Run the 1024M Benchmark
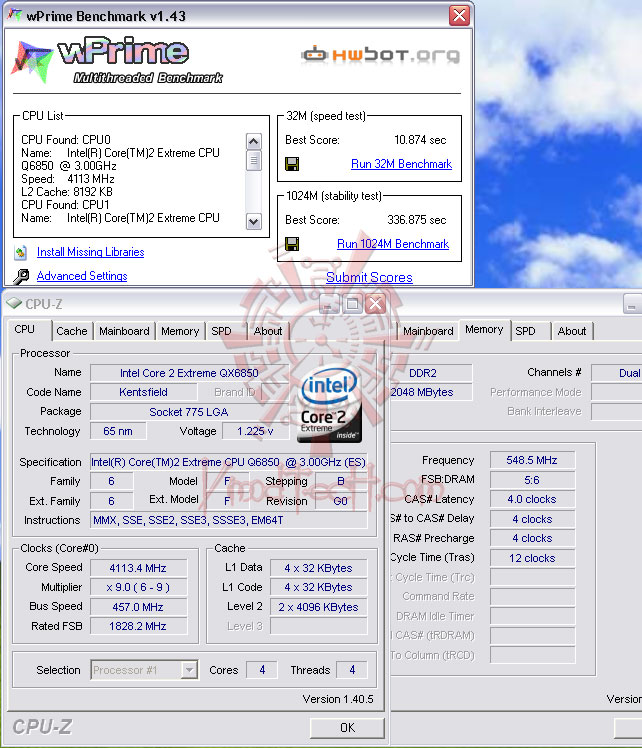642x748 pixels. click(x=393, y=244)
